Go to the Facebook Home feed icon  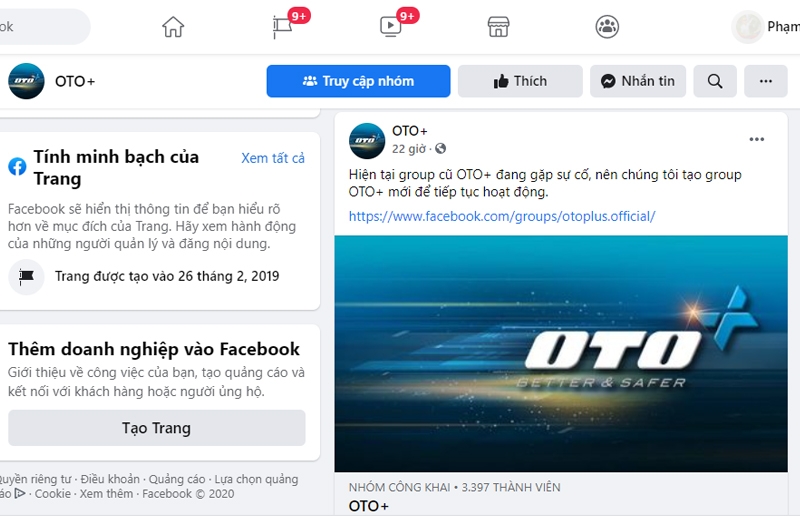point(173,27)
